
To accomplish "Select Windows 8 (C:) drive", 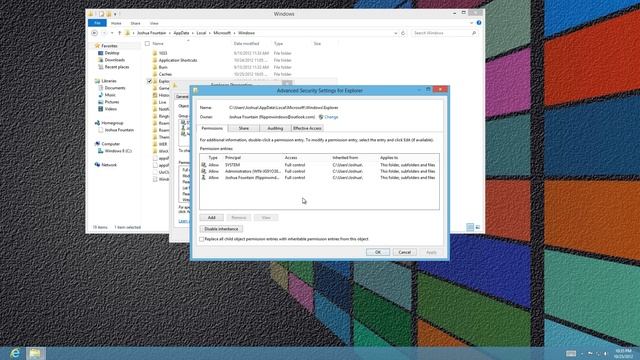I will tap(115, 151).
